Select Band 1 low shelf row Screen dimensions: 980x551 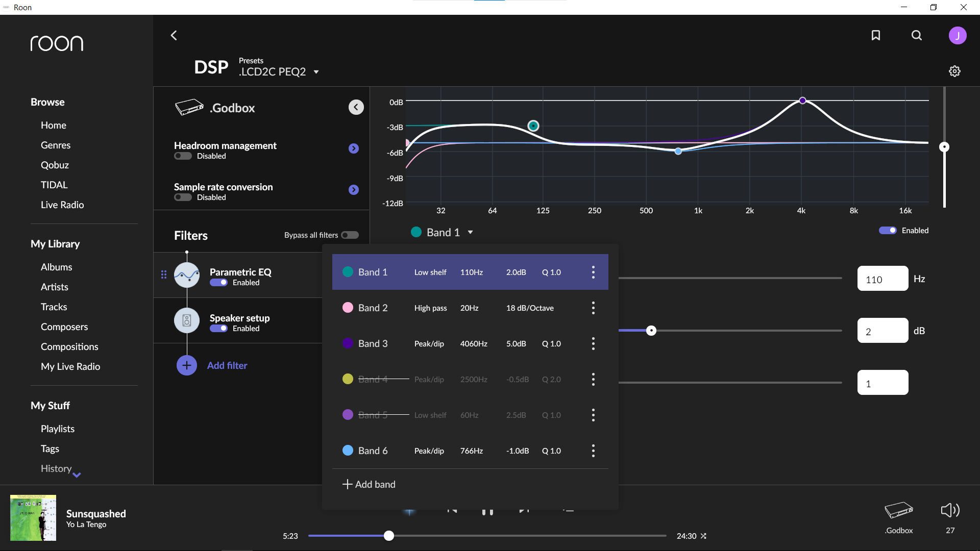[x=470, y=272]
